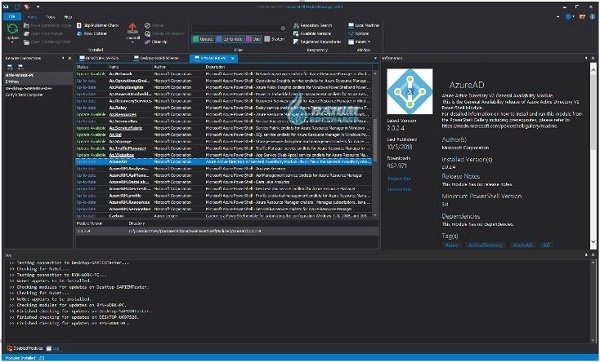Select the Az.ServiceFabric module row
Screen dimensions: 600x362
224,128
